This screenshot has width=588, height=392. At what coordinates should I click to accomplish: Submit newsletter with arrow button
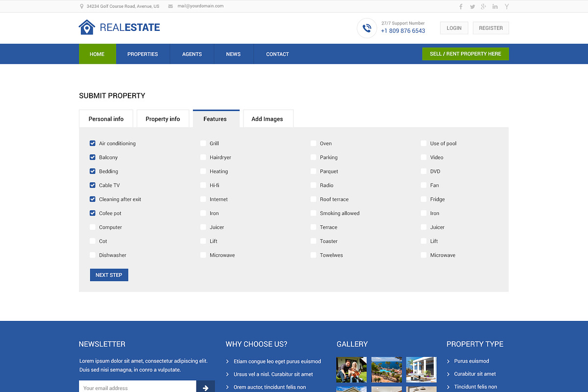pos(205,387)
